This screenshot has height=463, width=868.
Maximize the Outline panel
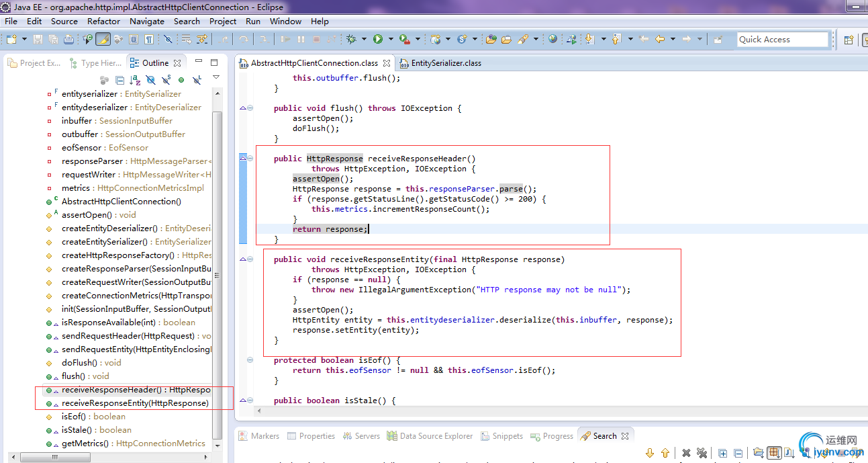pyautogui.click(x=214, y=62)
